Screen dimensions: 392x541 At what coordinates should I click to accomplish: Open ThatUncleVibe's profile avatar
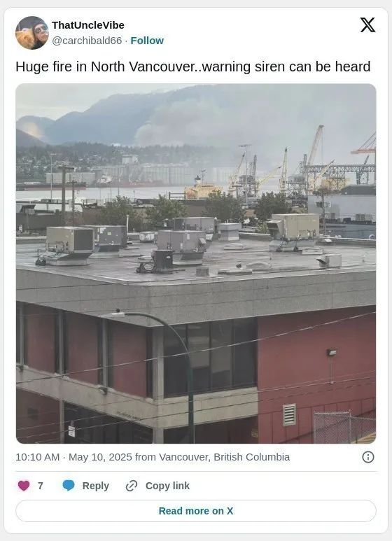[x=32, y=33]
